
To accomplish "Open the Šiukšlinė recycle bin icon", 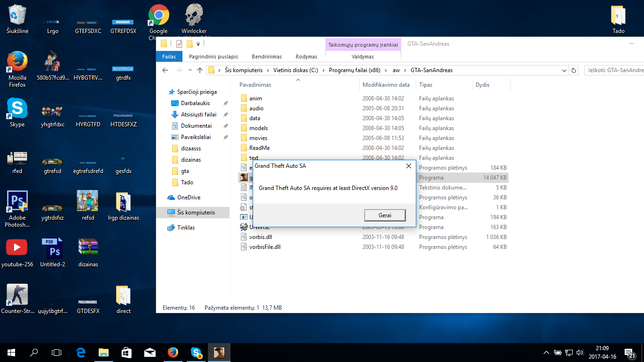I will coord(17,19).
